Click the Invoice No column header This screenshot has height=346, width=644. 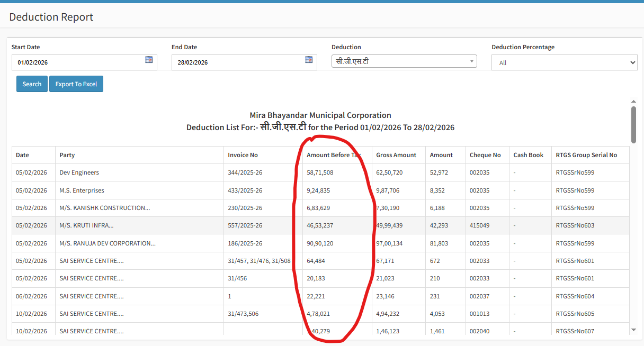pyautogui.click(x=243, y=155)
